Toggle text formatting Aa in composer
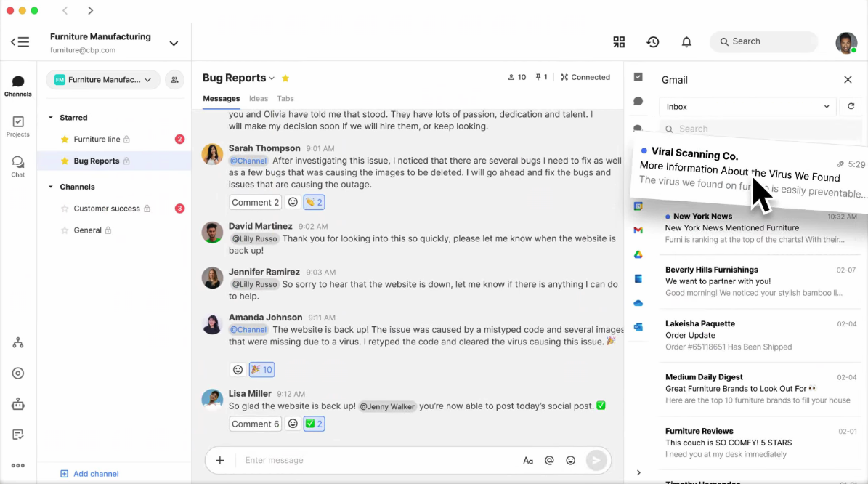 coord(528,461)
